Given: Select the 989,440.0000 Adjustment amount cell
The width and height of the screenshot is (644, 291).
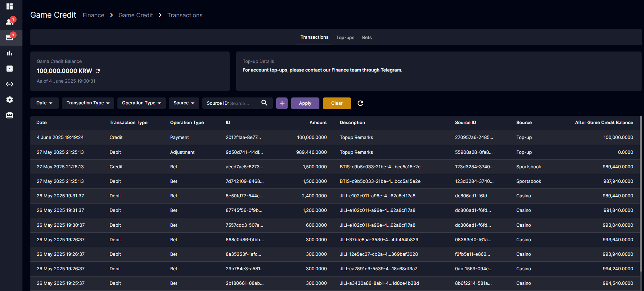Looking at the screenshot, I should (x=311, y=152).
